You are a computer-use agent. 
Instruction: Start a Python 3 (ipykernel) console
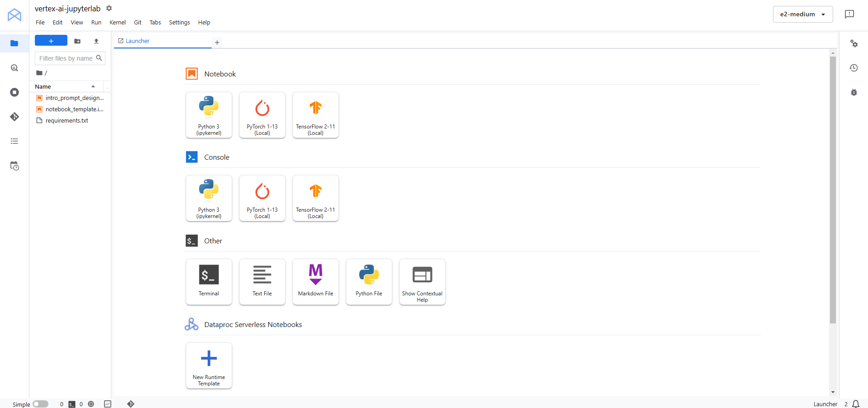click(209, 198)
